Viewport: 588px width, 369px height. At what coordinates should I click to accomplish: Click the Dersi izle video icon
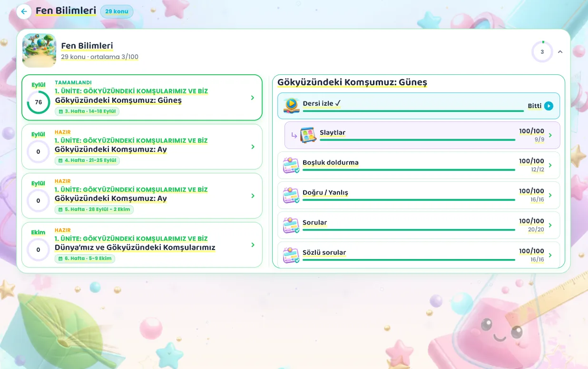click(x=291, y=106)
